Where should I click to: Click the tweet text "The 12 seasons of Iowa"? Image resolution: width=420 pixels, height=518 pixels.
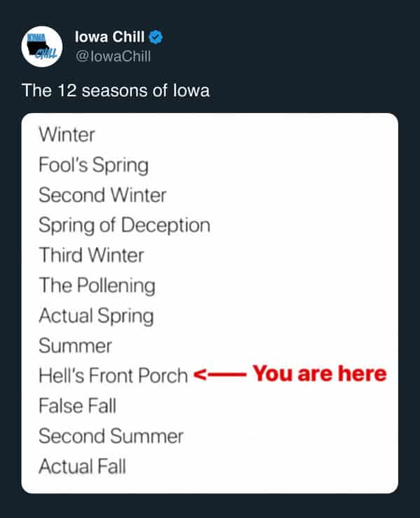[x=116, y=91]
